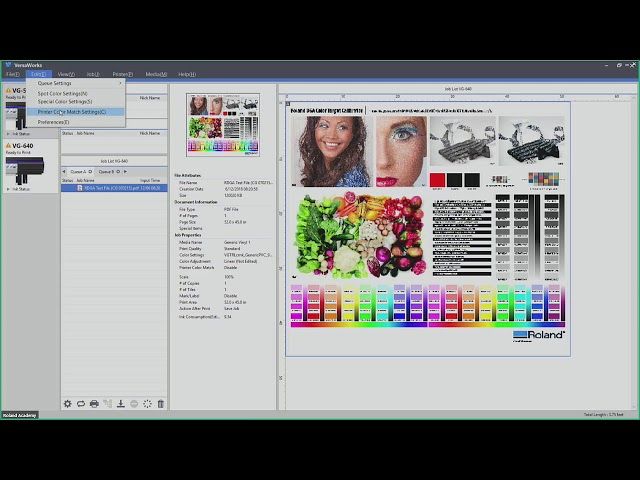640x480 pixels.
Task: Choose Spot Color Settings from the Edit menu
Action: click(63, 93)
